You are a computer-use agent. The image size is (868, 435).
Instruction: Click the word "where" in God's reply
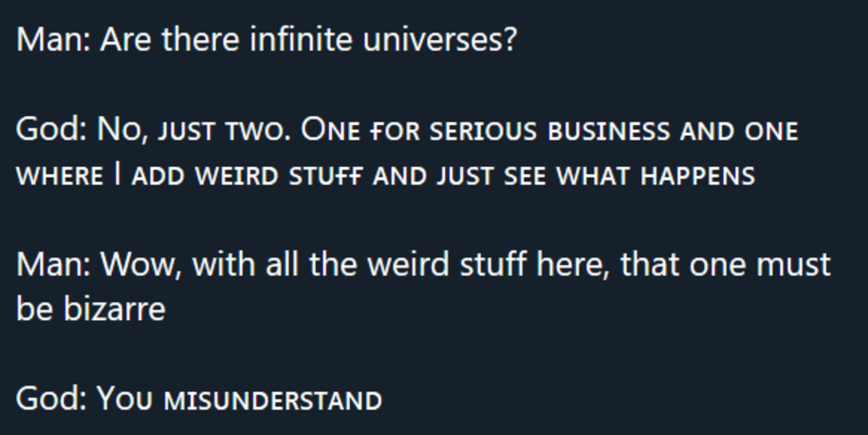(59, 177)
